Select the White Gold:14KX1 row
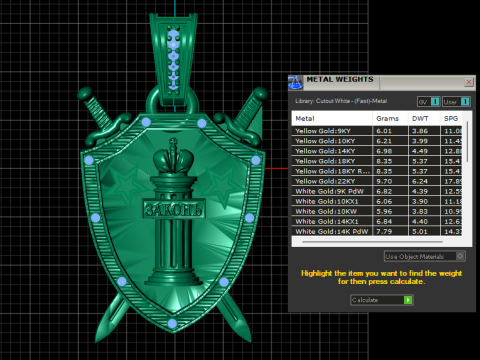Image resolution: width=480 pixels, height=360 pixels. click(377, 221)
